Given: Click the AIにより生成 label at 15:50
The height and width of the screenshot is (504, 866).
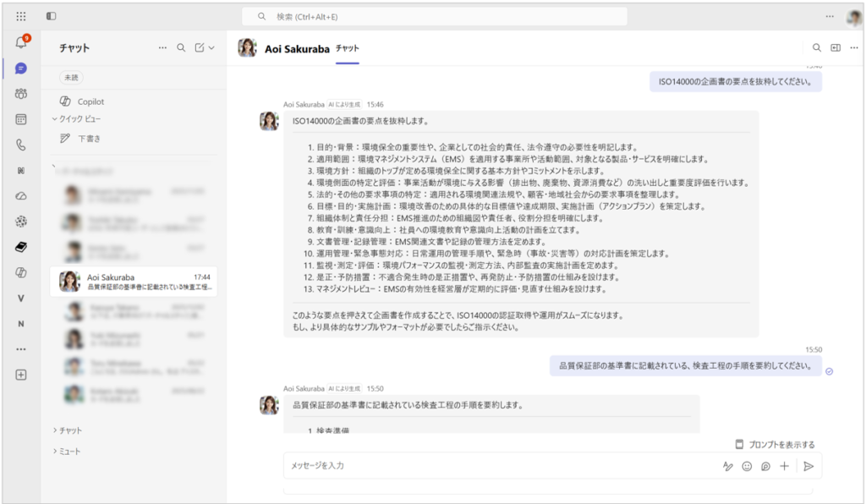Looking at the screenshot, I should click(x=344, y=389).
